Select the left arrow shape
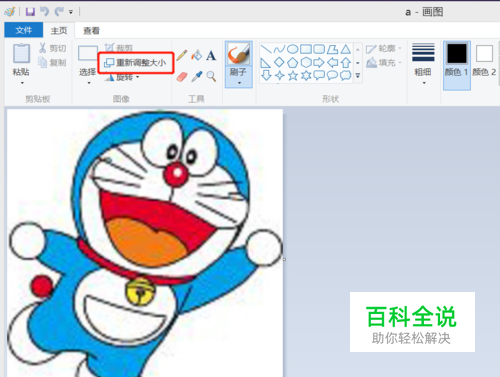 tap(332, 62)
